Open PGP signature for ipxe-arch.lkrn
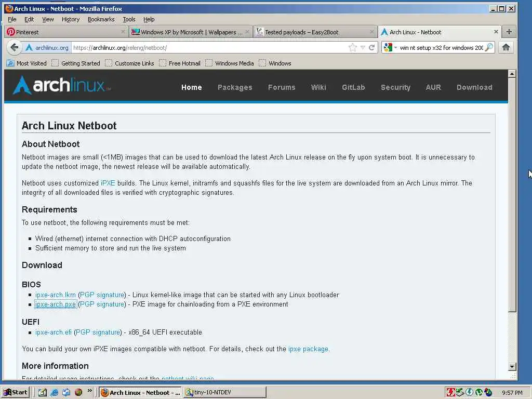This screenshot has height=399, width=532. [x=102, y=295]
